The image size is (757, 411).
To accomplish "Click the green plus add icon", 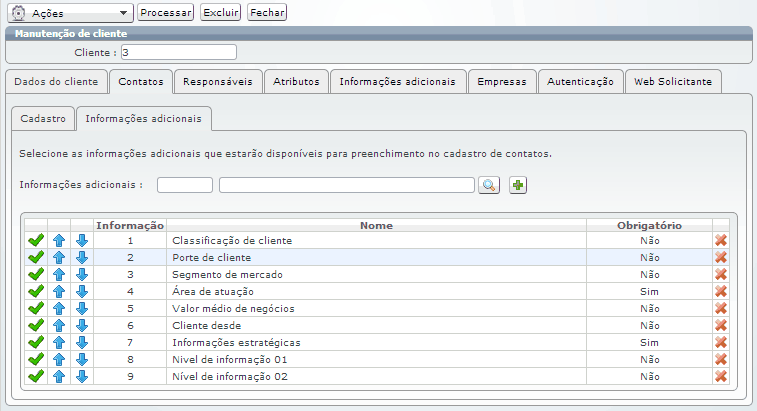I will [518, 185].
